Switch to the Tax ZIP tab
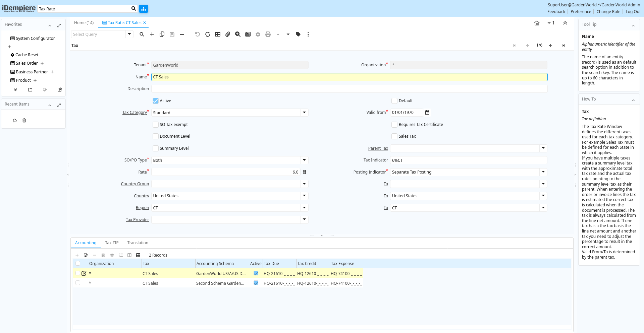Screen dimensions: 644x333 (x=112, y=243)
